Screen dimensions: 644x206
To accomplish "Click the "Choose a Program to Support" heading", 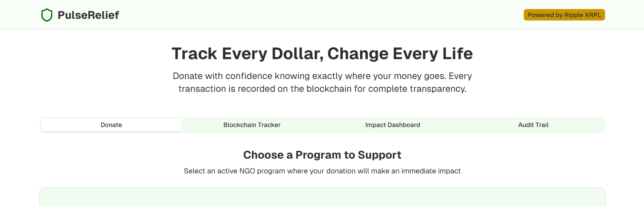I will point(322,155).
